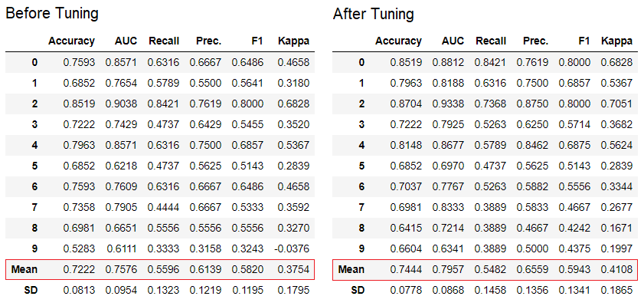Click the Prec. header in After Tuning table
This screenshot has height=306, width=644.
tap(535, 41)
